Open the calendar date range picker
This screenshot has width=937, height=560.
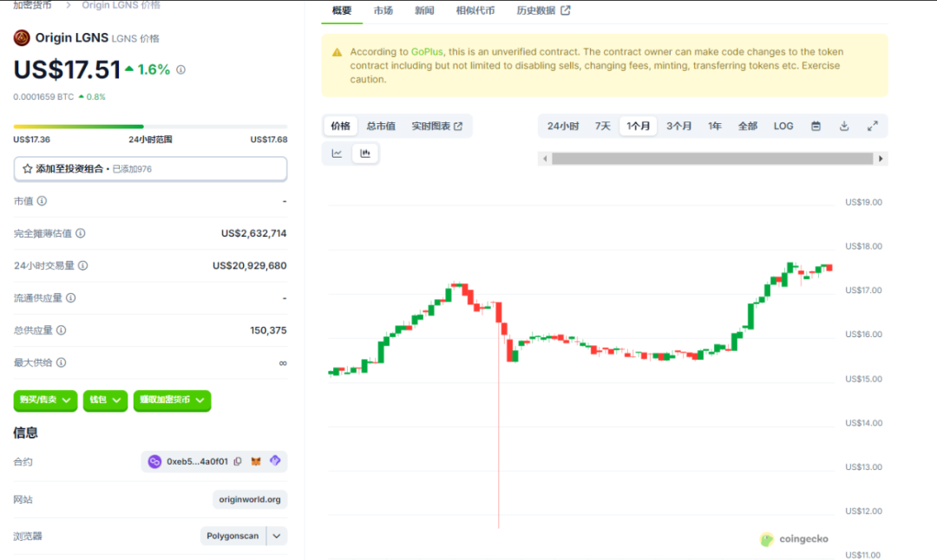[816, 127]
